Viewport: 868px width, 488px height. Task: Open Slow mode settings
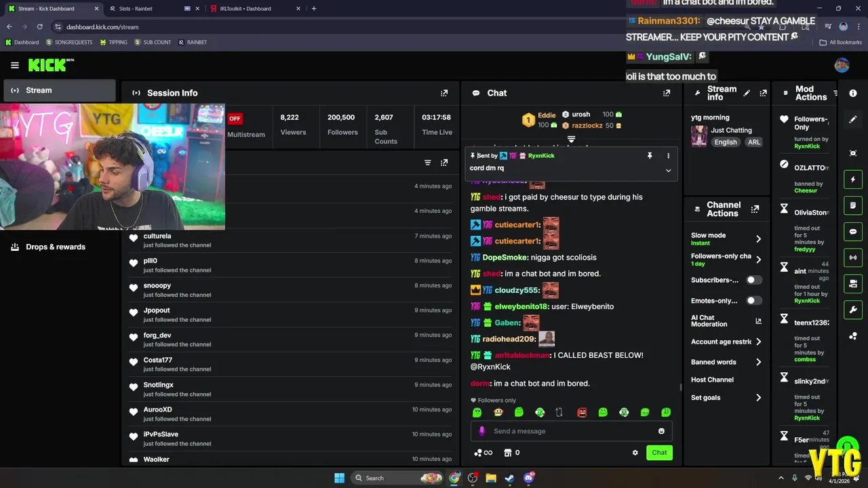tap(726, 239)
